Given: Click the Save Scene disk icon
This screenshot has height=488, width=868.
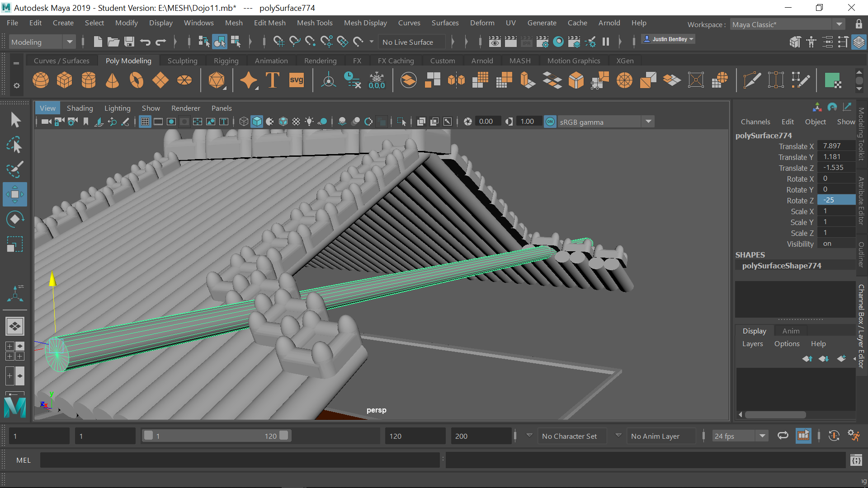Looking at the screenshot, I should 129,42.
